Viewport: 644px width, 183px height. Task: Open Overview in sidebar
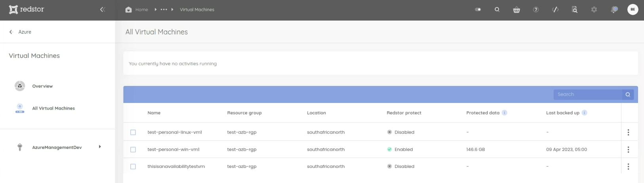[42, 86]
